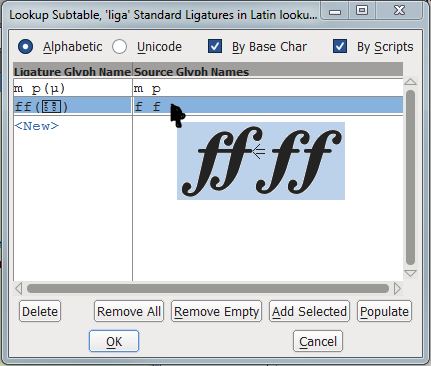The width and height of the screenshot is (431, 366).
Task: Click the Populate button
Action: pos(384,311)
